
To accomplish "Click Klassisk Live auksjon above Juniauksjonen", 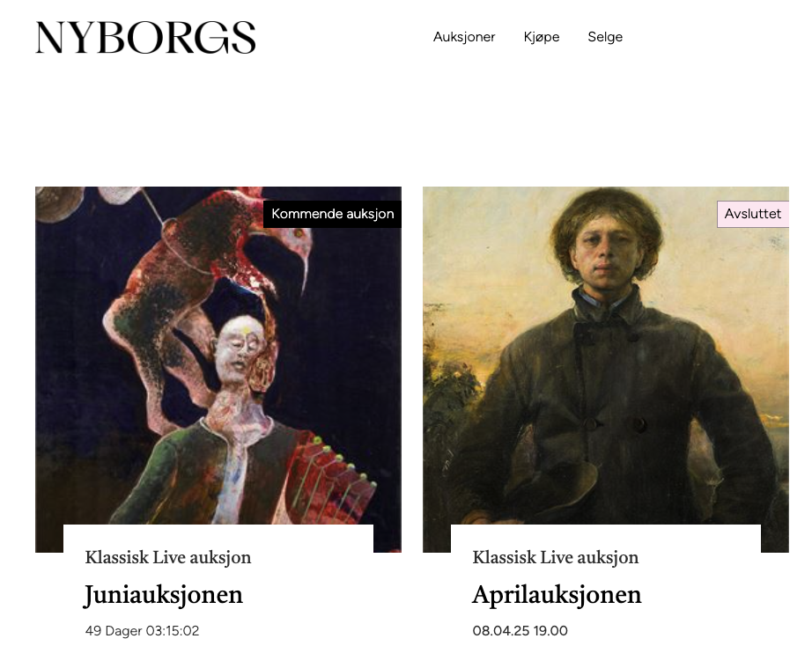I will [168, 558].
